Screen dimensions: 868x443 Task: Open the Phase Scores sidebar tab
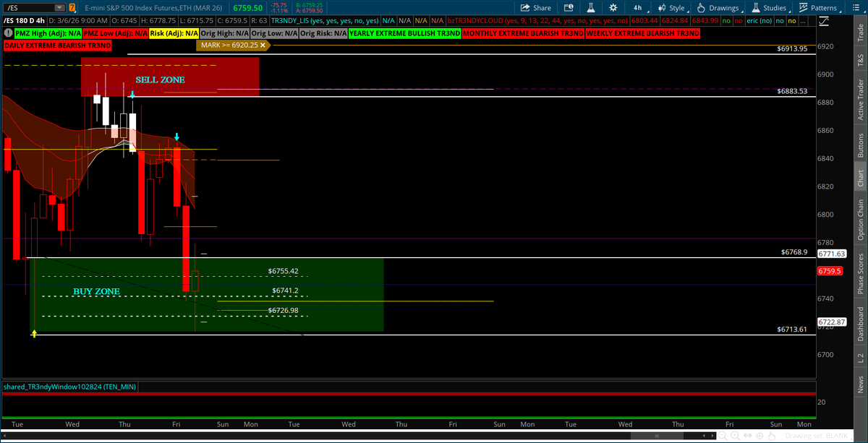pos(860,273)
